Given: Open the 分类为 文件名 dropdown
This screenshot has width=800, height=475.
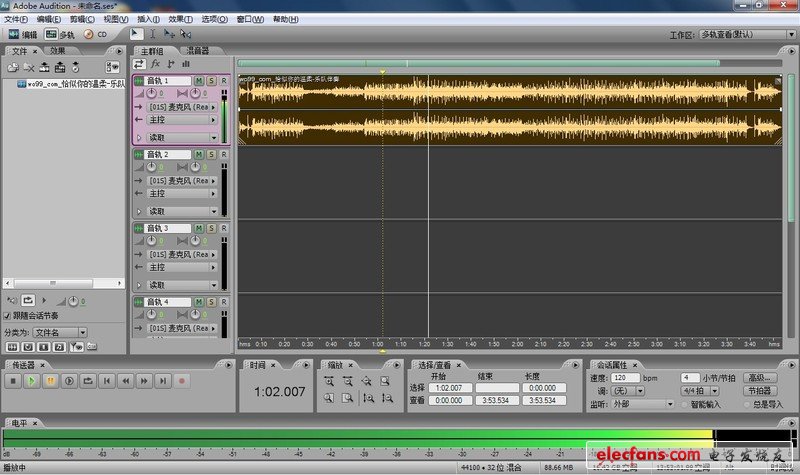Looking at the screenshot, I should tap(61, 332).
